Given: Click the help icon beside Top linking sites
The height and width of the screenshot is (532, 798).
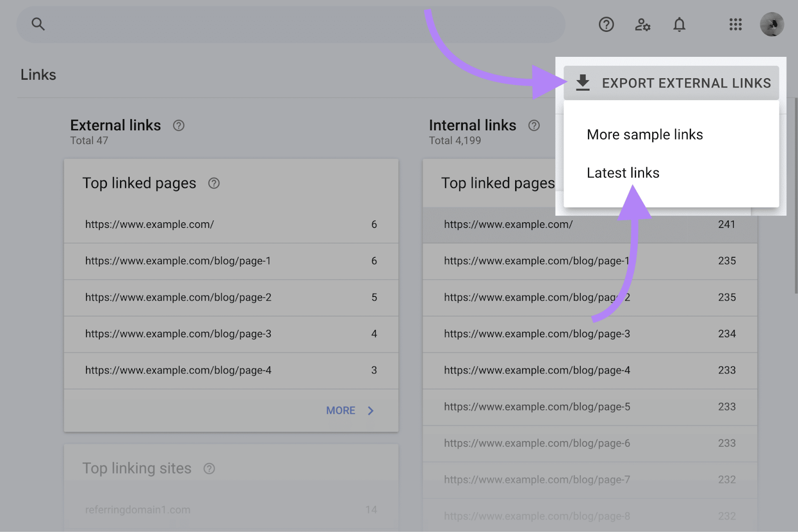Looking at the screenshot, I should coord(209,468).
